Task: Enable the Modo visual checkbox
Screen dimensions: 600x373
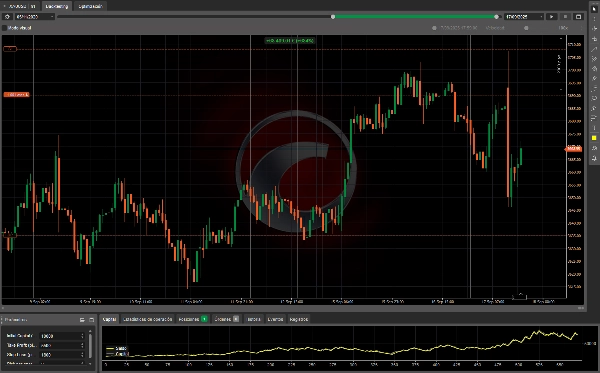Action: pos(5,28)
